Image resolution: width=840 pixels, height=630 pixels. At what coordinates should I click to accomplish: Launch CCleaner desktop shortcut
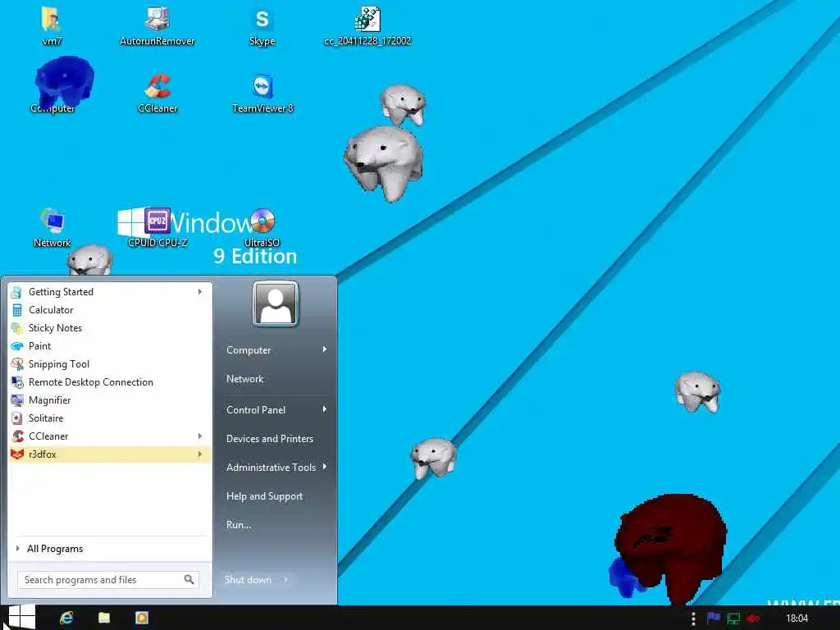(157, 93)
